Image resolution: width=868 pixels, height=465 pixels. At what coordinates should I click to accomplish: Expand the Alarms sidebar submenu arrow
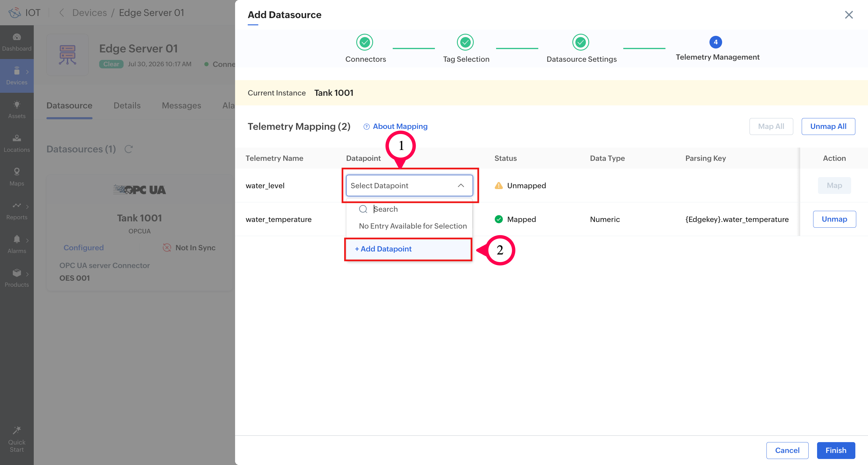[27, 240]
